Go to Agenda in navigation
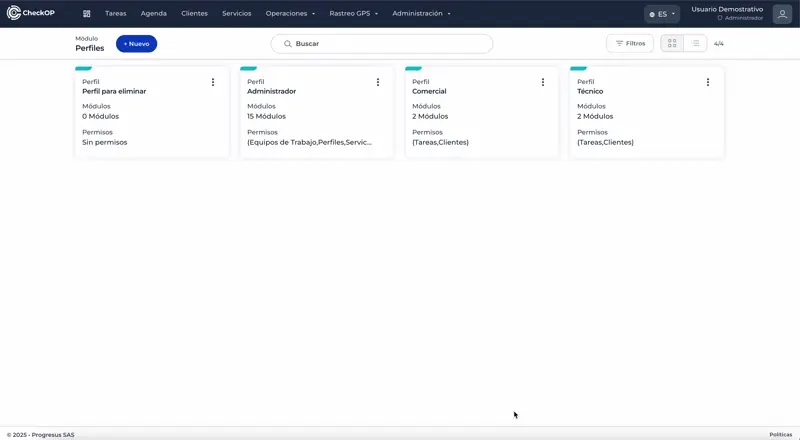 point(154,14)
